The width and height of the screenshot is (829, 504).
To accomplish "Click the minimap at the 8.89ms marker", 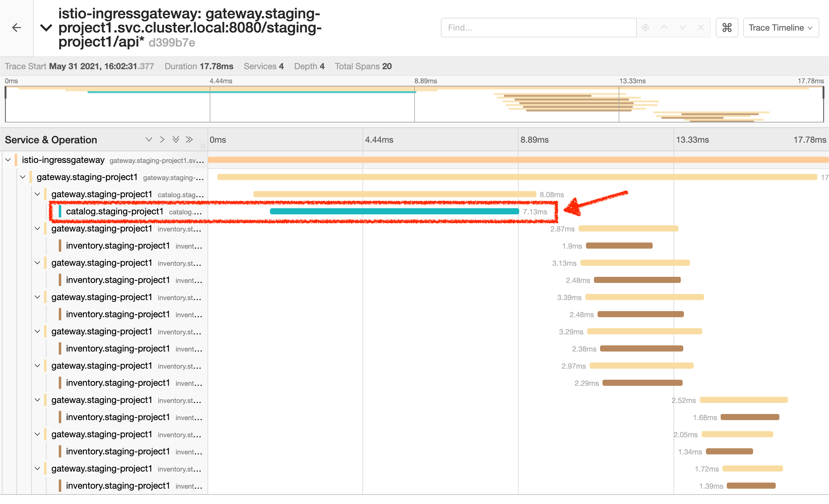I will 414,104.
